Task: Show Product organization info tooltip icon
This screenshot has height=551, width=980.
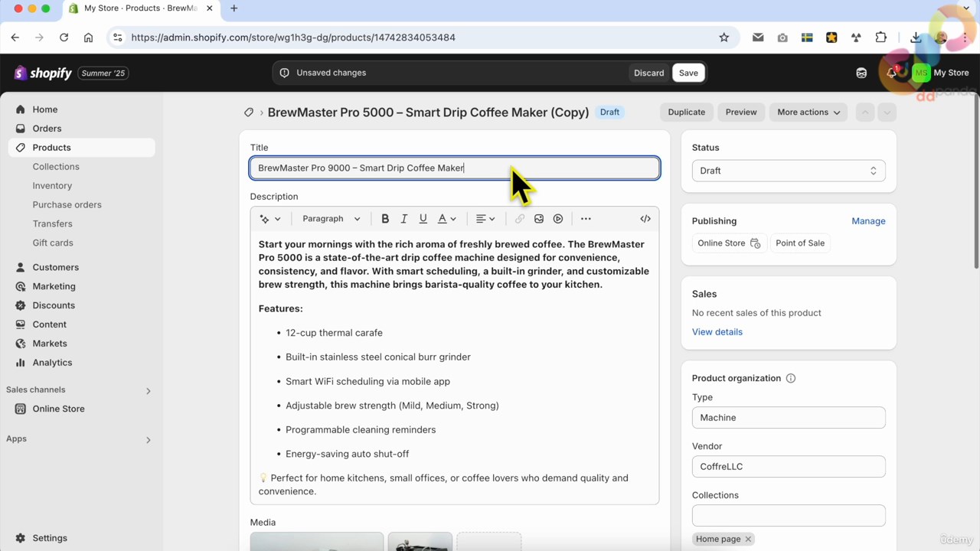Action: click(791, 378)
